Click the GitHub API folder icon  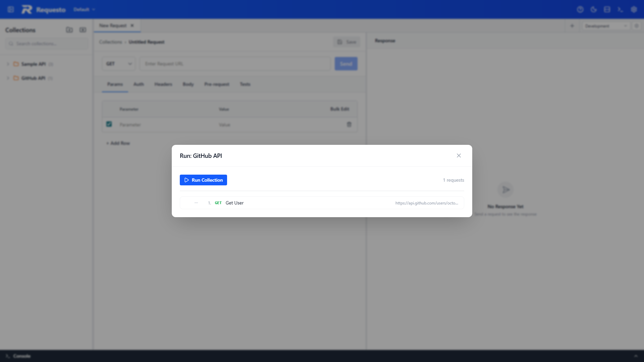tap(16, 78)
